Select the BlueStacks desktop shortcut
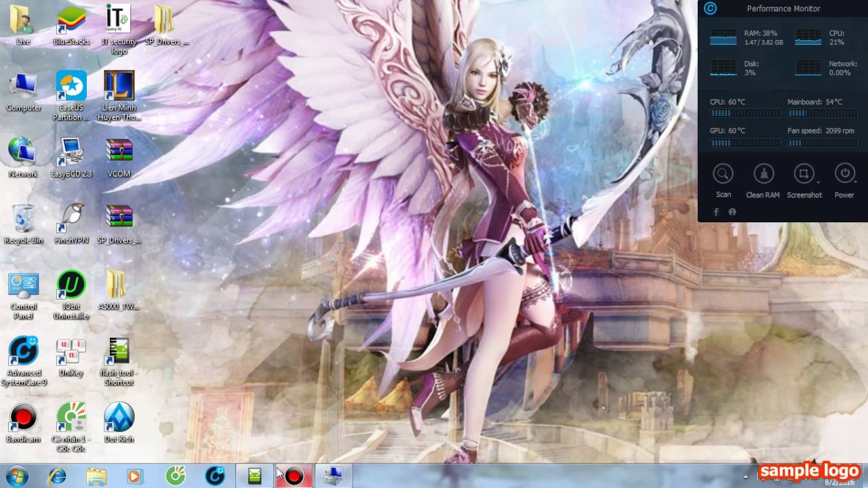 click(71, 25)
